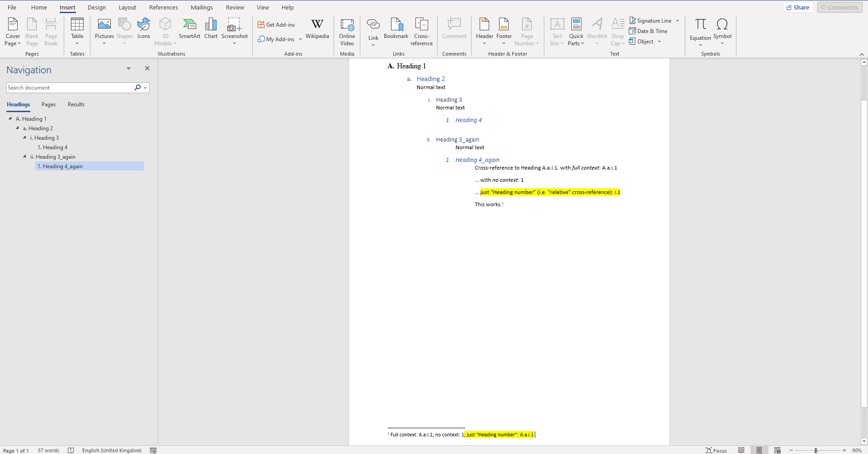Click Get Add-ins button

(276, 25)
